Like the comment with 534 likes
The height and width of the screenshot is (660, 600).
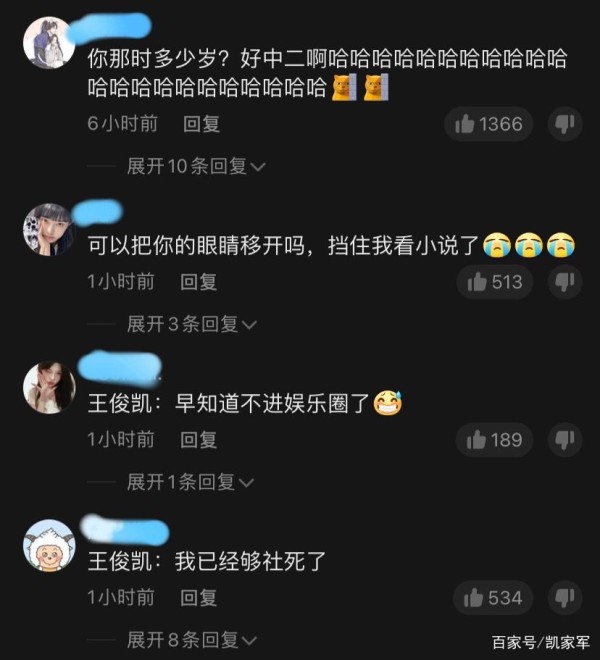point(493,598)
